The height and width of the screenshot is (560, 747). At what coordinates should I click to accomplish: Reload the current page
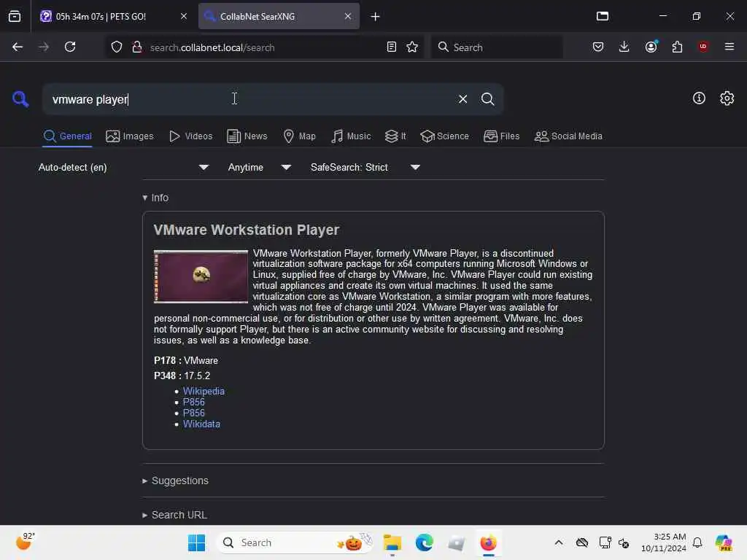[x=70, y=47]
